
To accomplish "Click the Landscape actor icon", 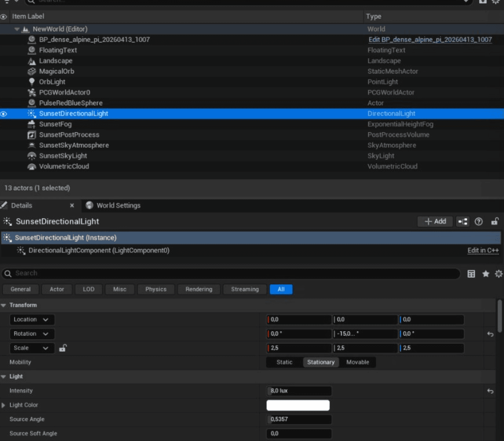I will [x=32, y=61].
